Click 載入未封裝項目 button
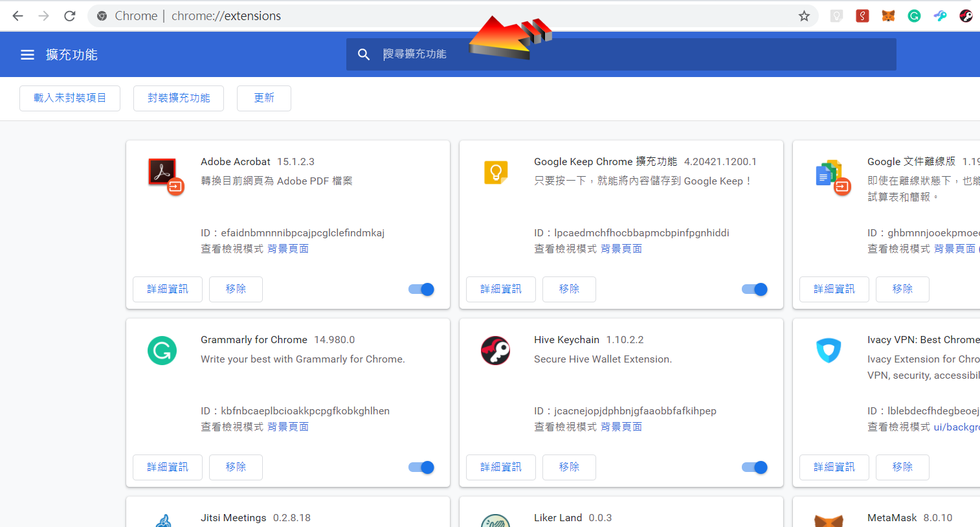Image resolution: width=980 pixels, height=527 pixels. 70,98
